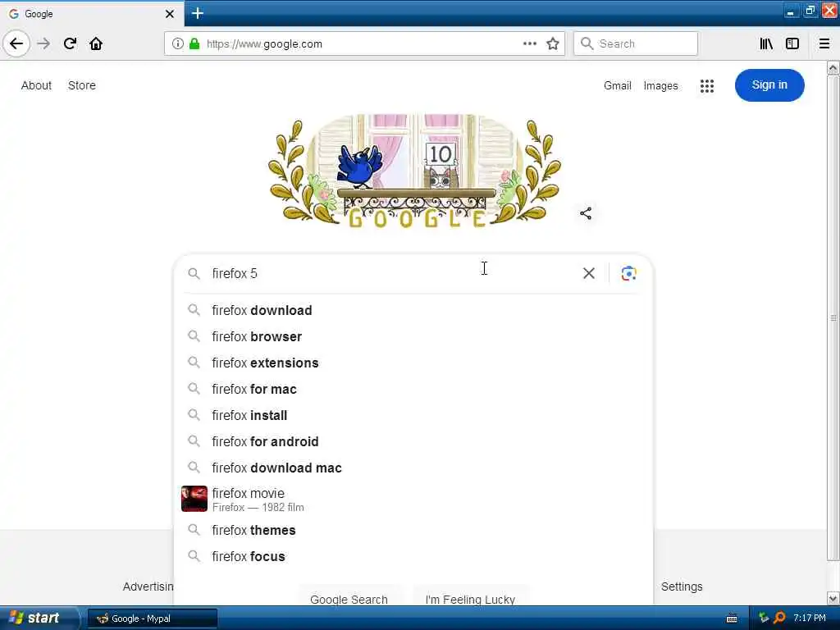
Task: Click the page scroll down arrow
Action: [x=833, y=598]
